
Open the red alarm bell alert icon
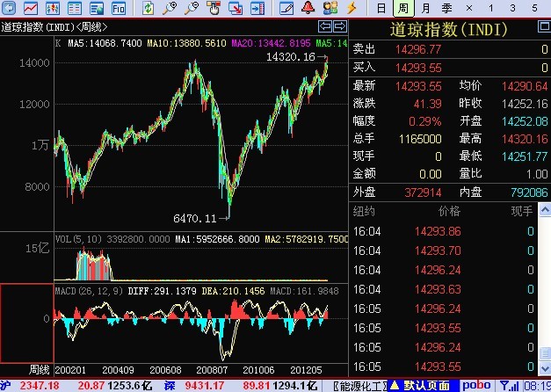tap(308, 8)
